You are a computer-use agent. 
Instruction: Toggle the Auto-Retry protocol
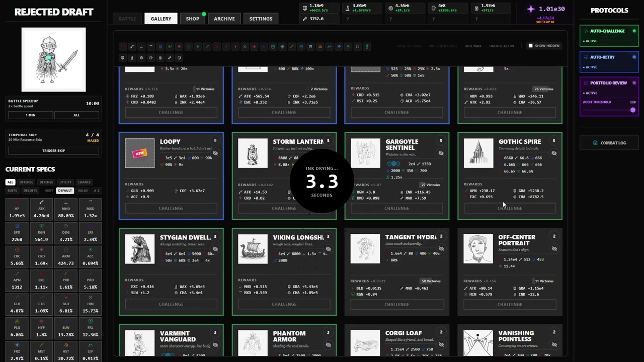click(609, 62)
